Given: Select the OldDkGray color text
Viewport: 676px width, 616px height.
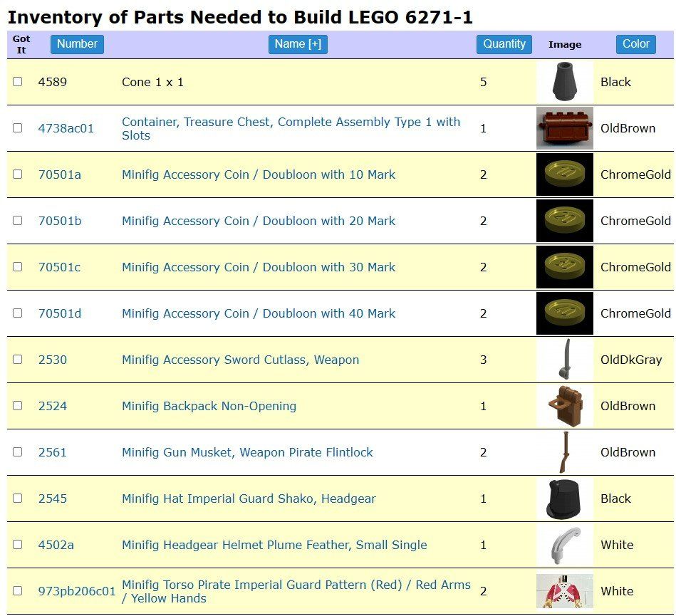Looking at the screenshot, I should pos(631,360).
